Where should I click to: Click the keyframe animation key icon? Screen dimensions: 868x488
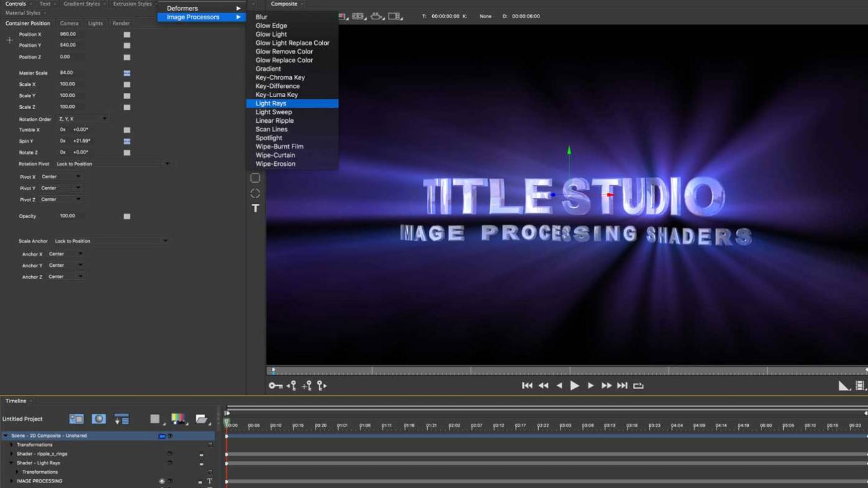(276, 385)
